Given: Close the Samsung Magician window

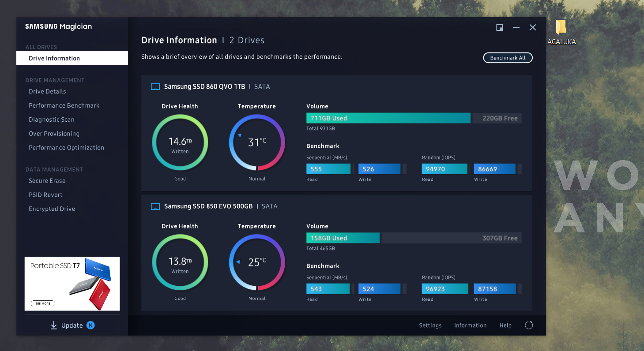Looking at the screenshot, I should (533, 27).
